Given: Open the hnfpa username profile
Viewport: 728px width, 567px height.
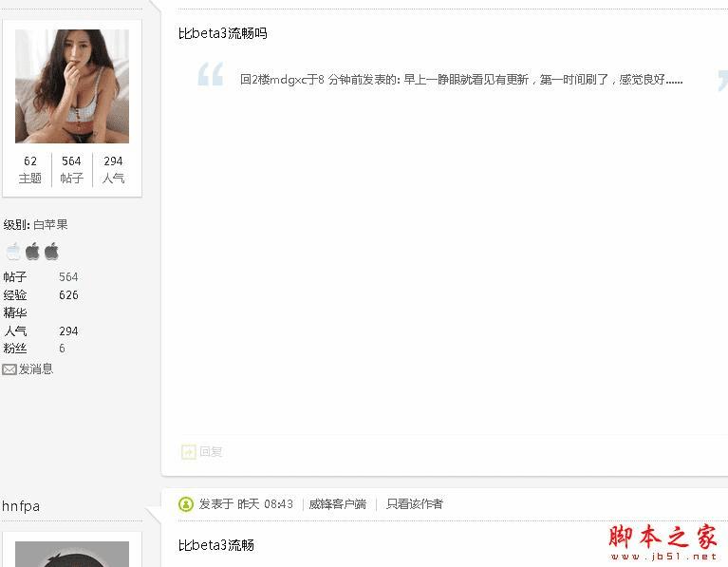Looking at the screenshot, I should (x=21, y=506).
